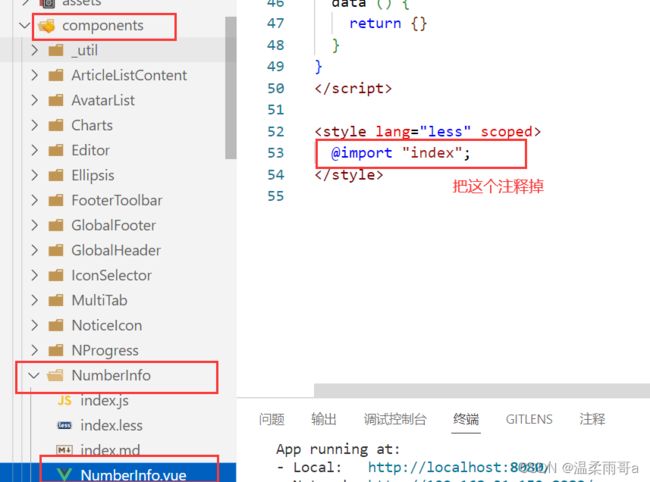This screenshot has width=650, height=482.
Task: Switch to the GITLENS panel tab
Action: pos(529,419)
